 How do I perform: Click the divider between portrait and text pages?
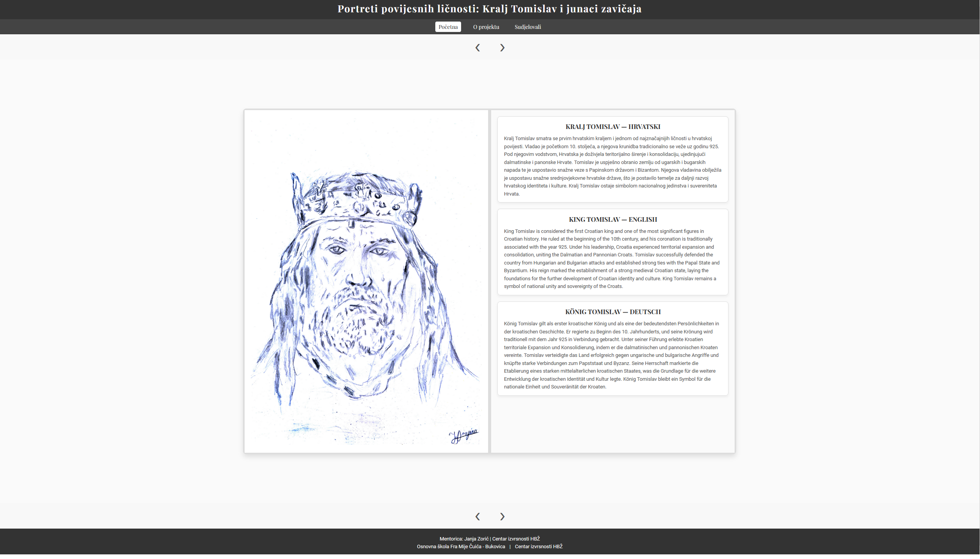point(489,281)
